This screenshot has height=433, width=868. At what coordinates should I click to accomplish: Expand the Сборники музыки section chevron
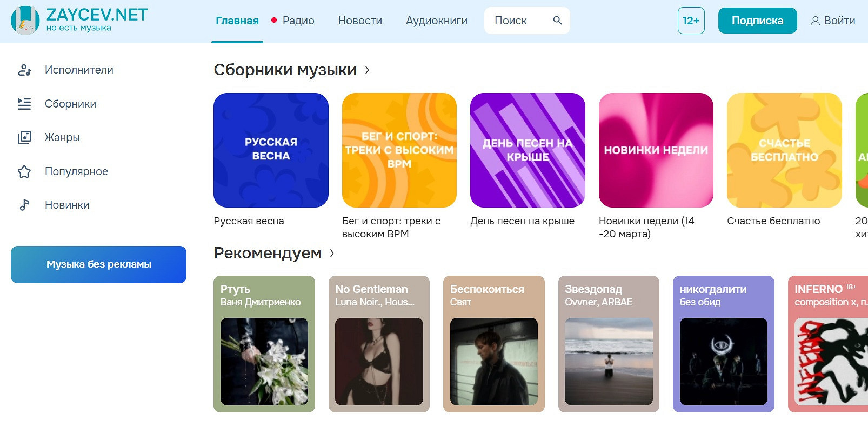(x=367, y=70)
